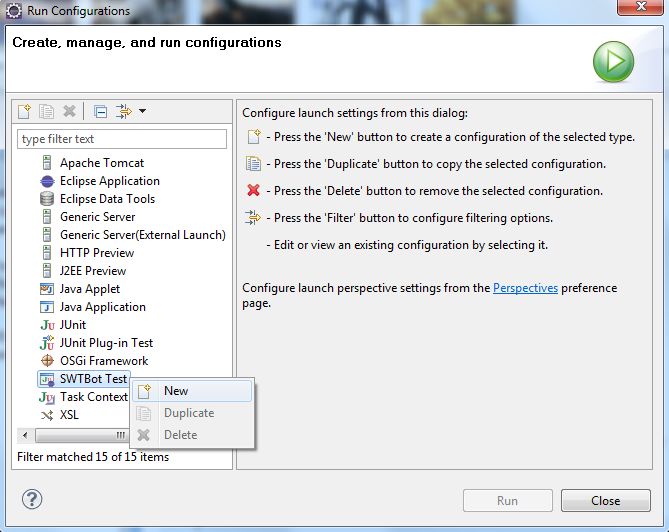The width and height of the screenshot is (669, 532).
Task: Click the Java Applet icon
Action: pyautogui.click(x=47, y=289)
